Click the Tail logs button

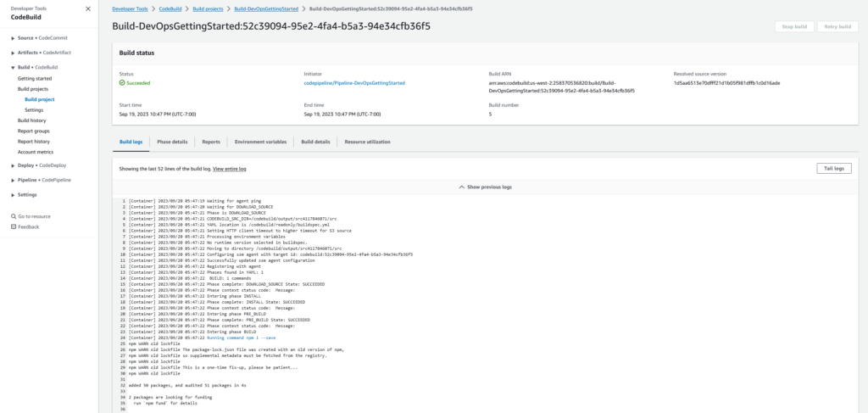(834, 169)
